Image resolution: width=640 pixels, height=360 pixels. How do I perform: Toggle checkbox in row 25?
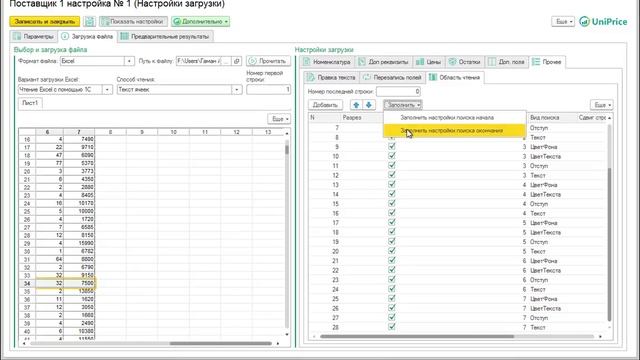pos(392,298)
